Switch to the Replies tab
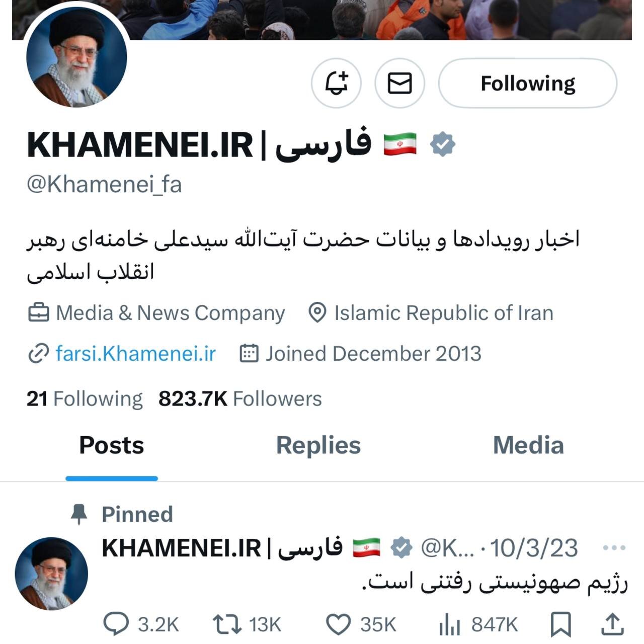The image size is (644, 644). tap(318, 446)
